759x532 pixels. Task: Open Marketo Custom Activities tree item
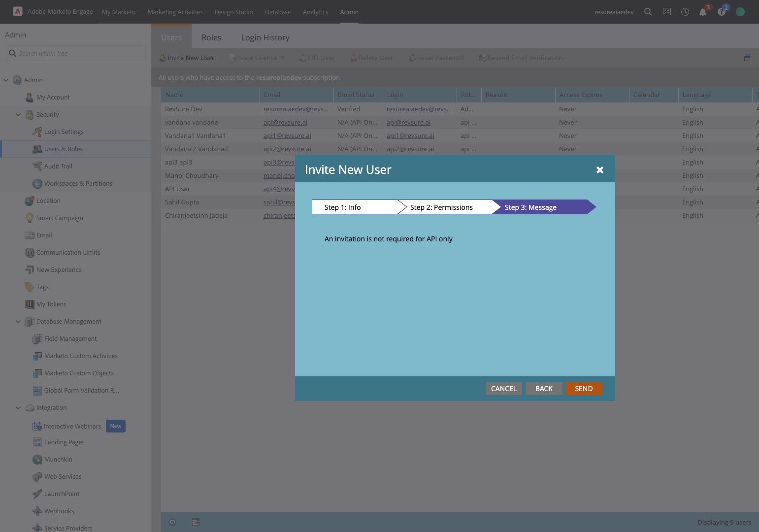click(81, 356)
